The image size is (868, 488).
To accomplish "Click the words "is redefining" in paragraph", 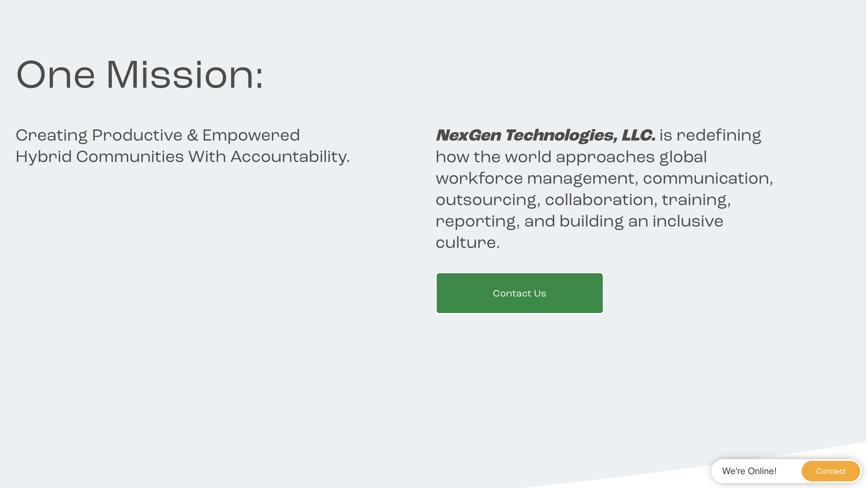I will pos(710,136).
